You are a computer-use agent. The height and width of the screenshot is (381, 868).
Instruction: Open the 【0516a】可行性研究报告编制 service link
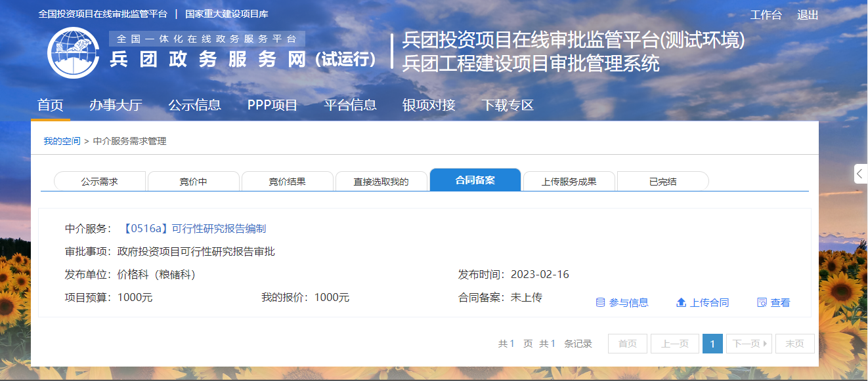point(194,229)
